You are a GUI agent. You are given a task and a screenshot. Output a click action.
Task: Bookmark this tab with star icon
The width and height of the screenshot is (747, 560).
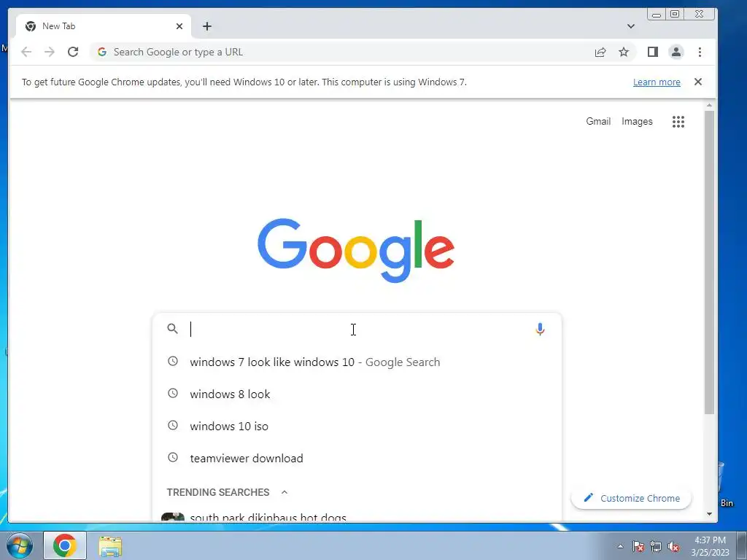624,52
